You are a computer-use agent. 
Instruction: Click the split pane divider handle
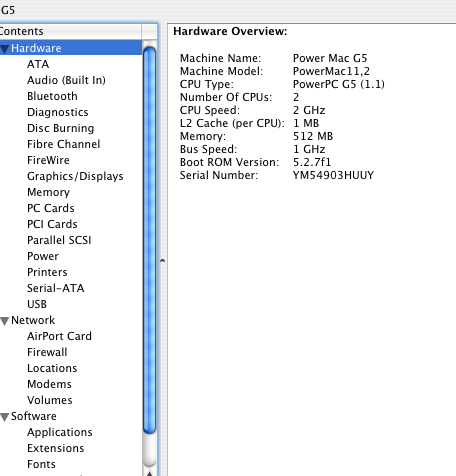(x=162, y=261)
